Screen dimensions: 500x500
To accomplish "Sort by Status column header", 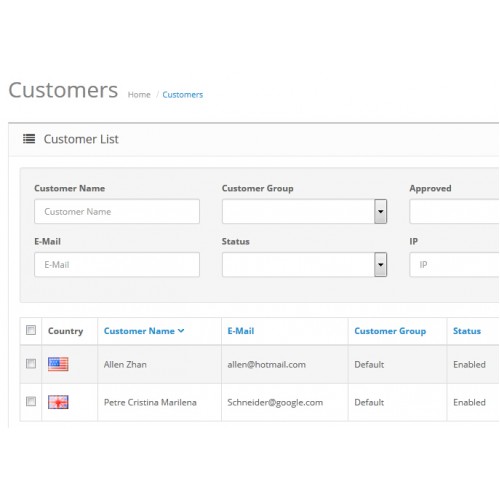I will [x=467, y=331].
